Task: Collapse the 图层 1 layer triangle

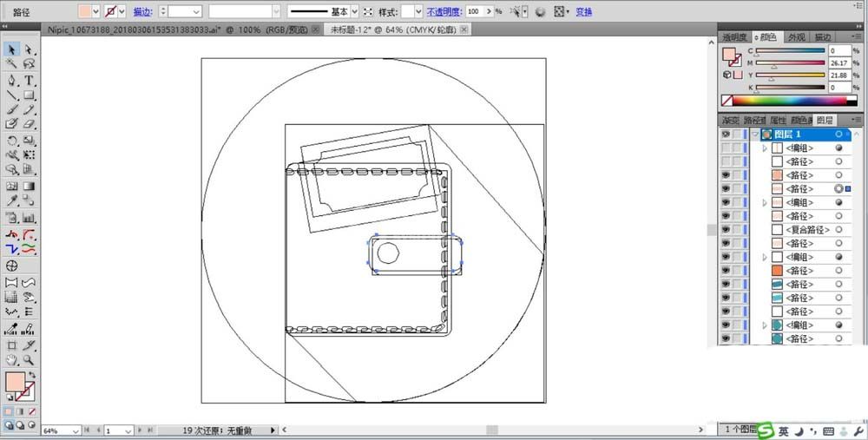Action: click(x=756, y=135)
